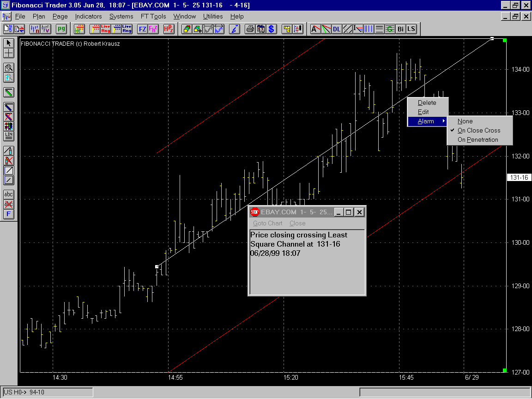Select the cyan pencil line drawing tool

(8, 151)
